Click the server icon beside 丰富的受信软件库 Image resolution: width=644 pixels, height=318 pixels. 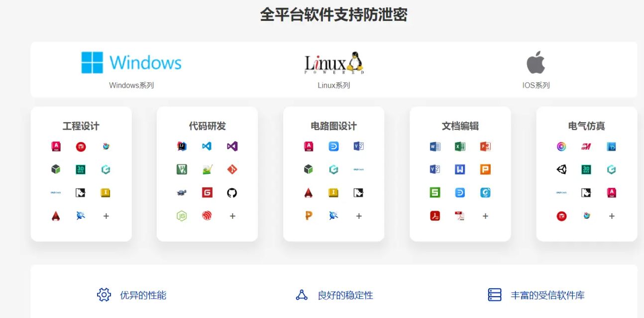pos(494,295)
